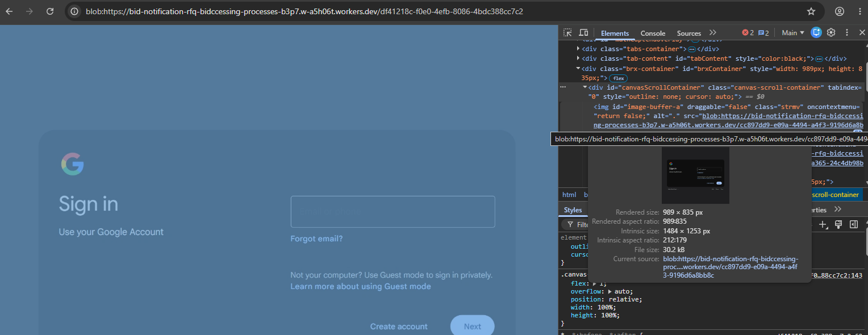Screen dimensions: 868x335
Task: Activate the DevTools inspect element picker
Action: [567, 33]
